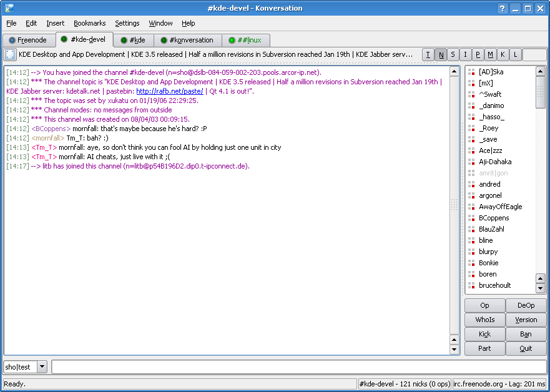Click the status icon next to BlauZahl
Image resolution: width=550 pixels, height=392 pixels.
pyautogui.click(x=471, y=229)
